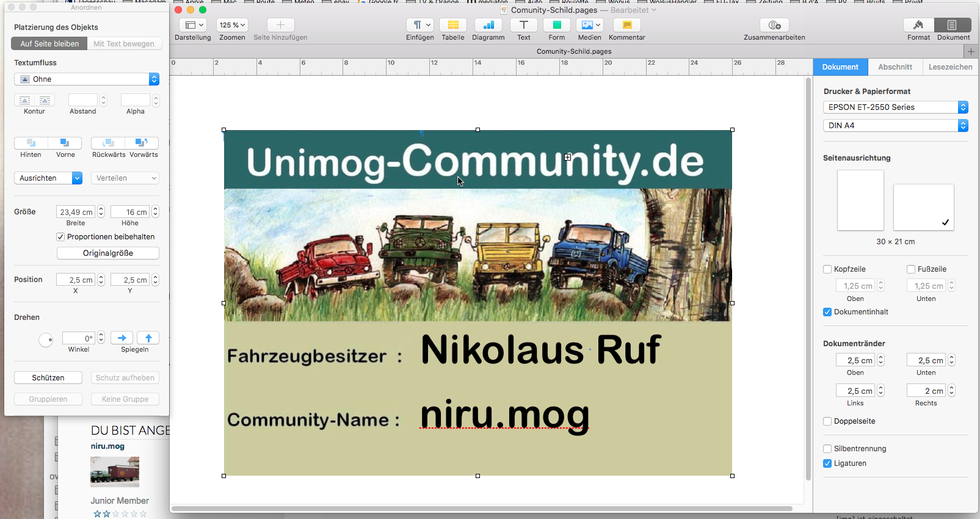Image resolution: width=980 pixels, height=519 pixels.
Task: Click the Breite width stepper
Action: 101,212
